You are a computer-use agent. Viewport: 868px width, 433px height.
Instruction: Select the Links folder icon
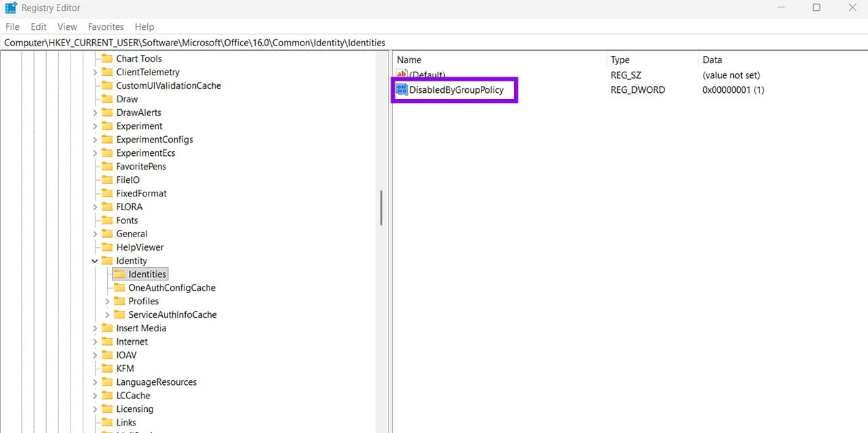coord(107,422)
